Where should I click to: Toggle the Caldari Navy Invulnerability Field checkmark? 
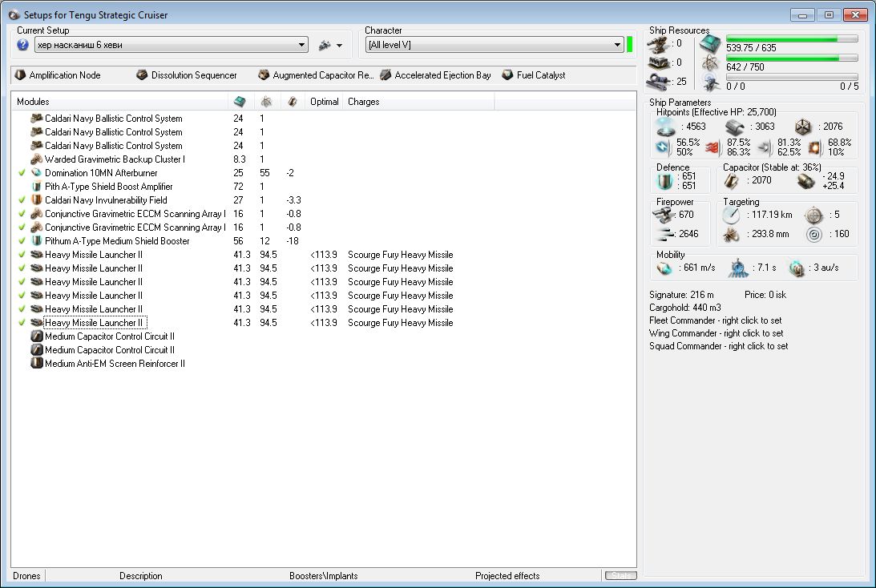(22, 200)
